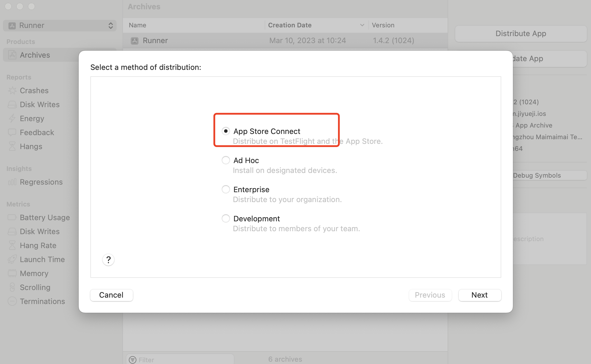Image resolution: width=591 pixels, height=364 pixels.
Task: Click the Next button
Action: (x=480, y=295)
